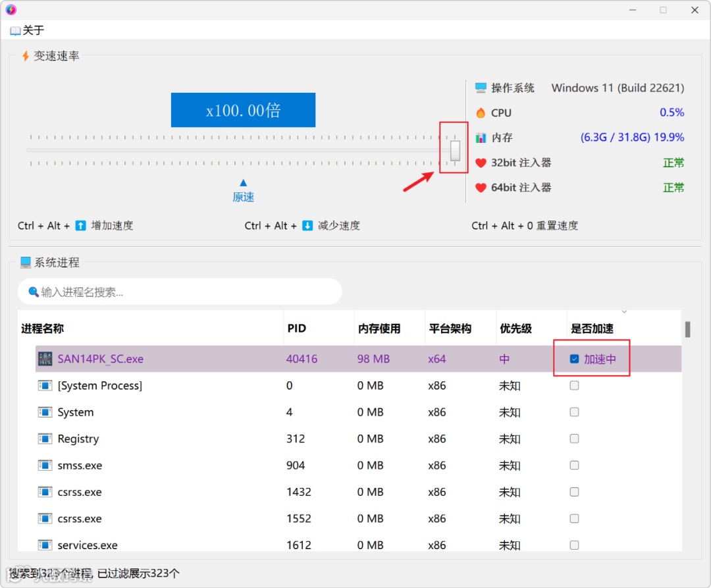Enable acceleration for services.exe
711x588 pixels.
click(x=574, y=545)
